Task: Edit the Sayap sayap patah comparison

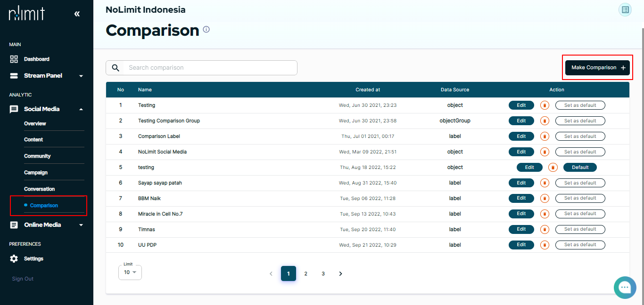Action: [x=521, y=183]
